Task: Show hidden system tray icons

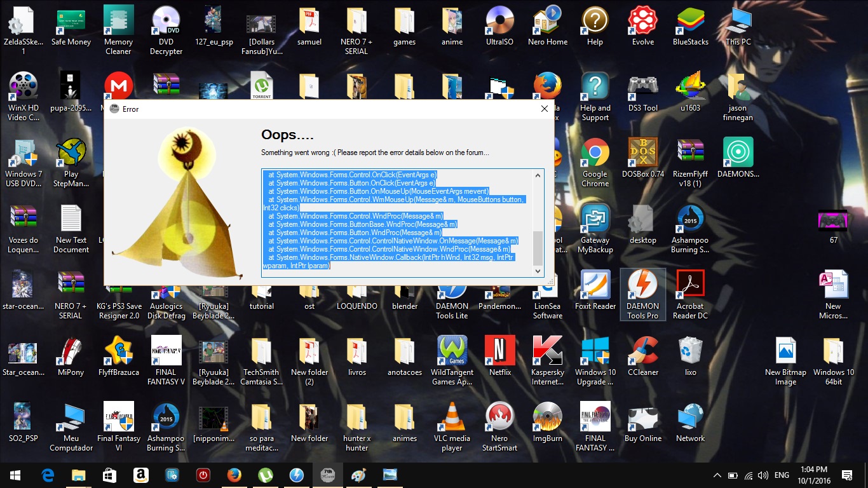Action: point(717,475)
